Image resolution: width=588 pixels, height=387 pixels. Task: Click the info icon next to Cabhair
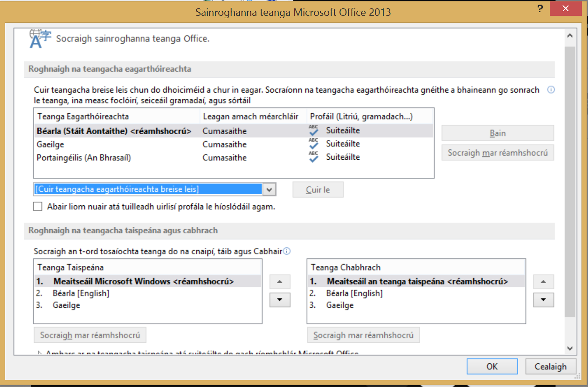point(287,251)
